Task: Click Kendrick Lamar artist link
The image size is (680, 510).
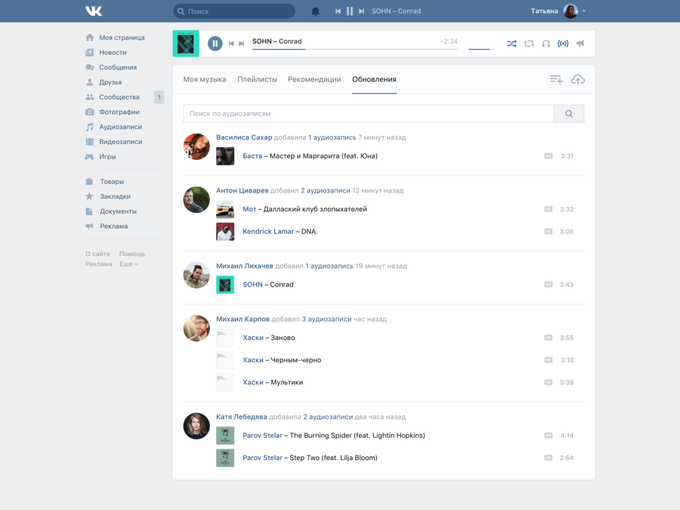Action: pos(268,232)
